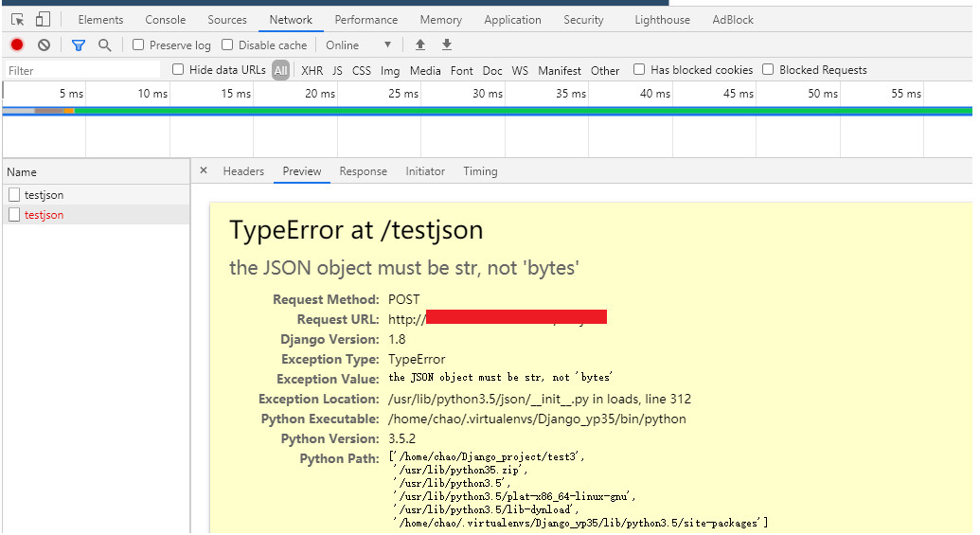Screen dimensions: 980x535
Task: Select the Network panel tab
Action: click(x=291, y=20)
